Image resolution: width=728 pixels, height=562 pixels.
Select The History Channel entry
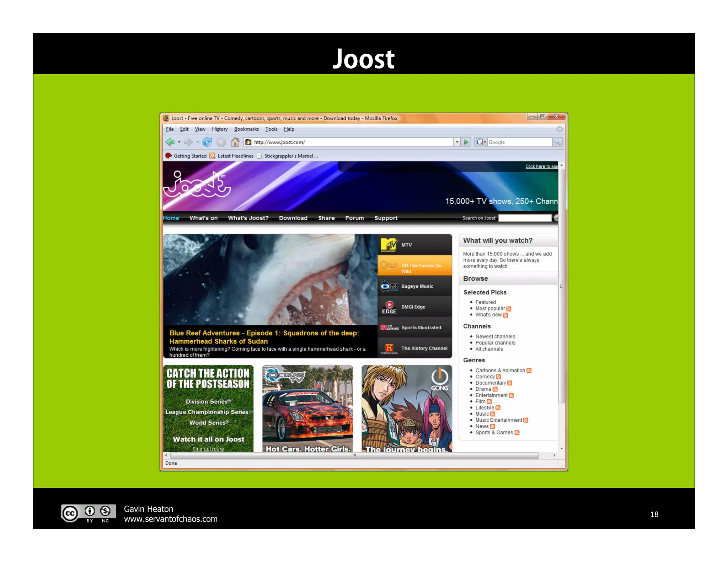(x=414, y=348)
